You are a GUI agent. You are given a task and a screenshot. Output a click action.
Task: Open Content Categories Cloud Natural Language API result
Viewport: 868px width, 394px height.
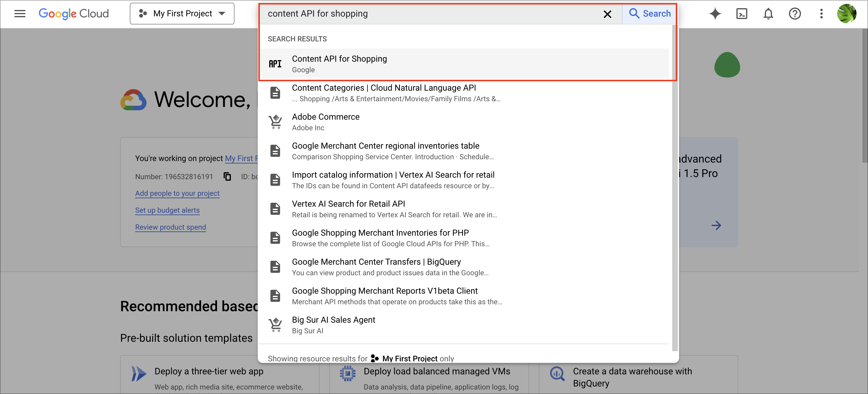pos(464,93)
